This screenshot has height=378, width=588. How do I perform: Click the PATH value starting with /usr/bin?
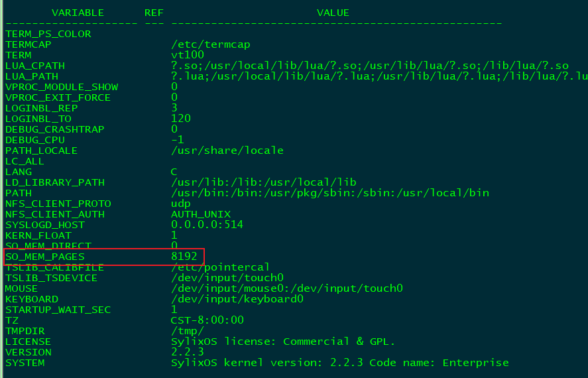click(x=330, y=193)
